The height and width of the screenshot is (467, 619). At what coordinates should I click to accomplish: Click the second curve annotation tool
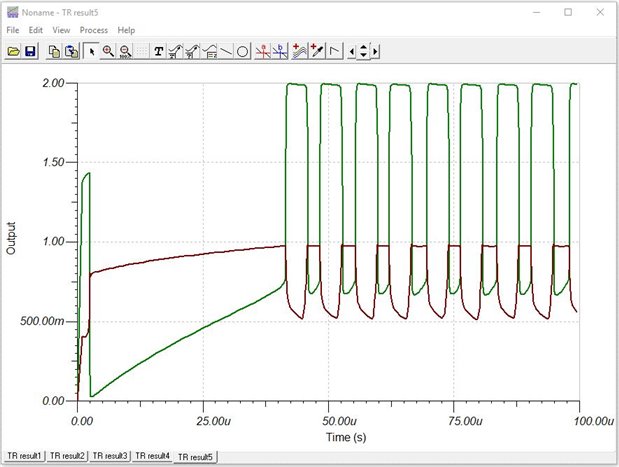[192, 51]
